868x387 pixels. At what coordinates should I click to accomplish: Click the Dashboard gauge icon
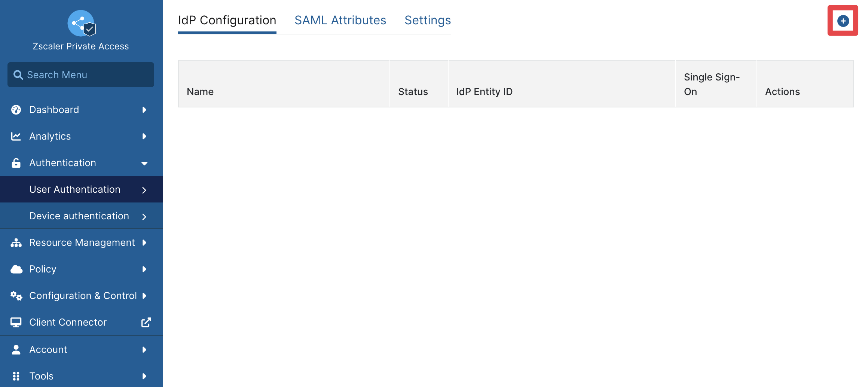tap(16, 110)
